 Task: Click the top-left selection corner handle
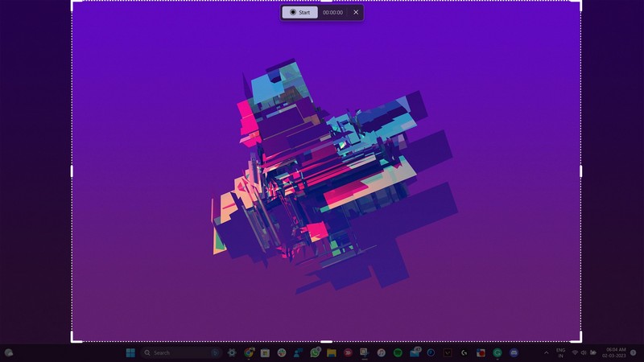tap(72, 2)
